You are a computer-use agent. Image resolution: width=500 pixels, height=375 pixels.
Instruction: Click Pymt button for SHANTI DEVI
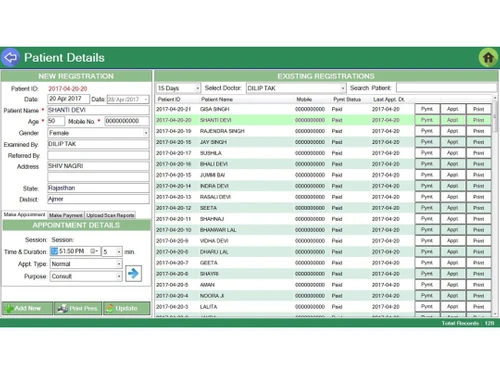click(x=427, y=120)
